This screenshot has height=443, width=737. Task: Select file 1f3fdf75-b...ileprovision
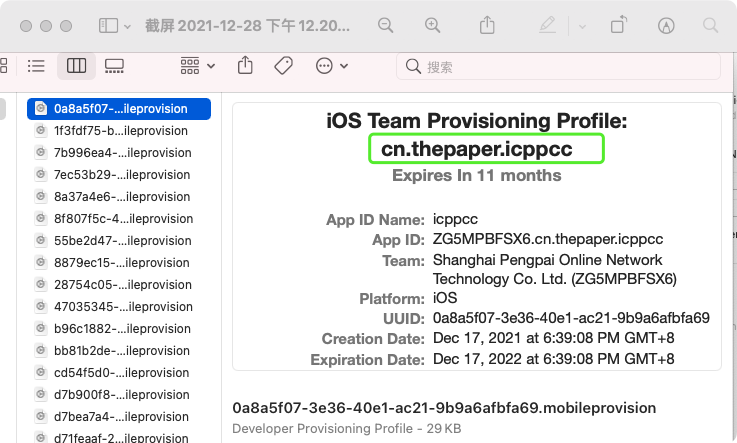coord(119,131)
